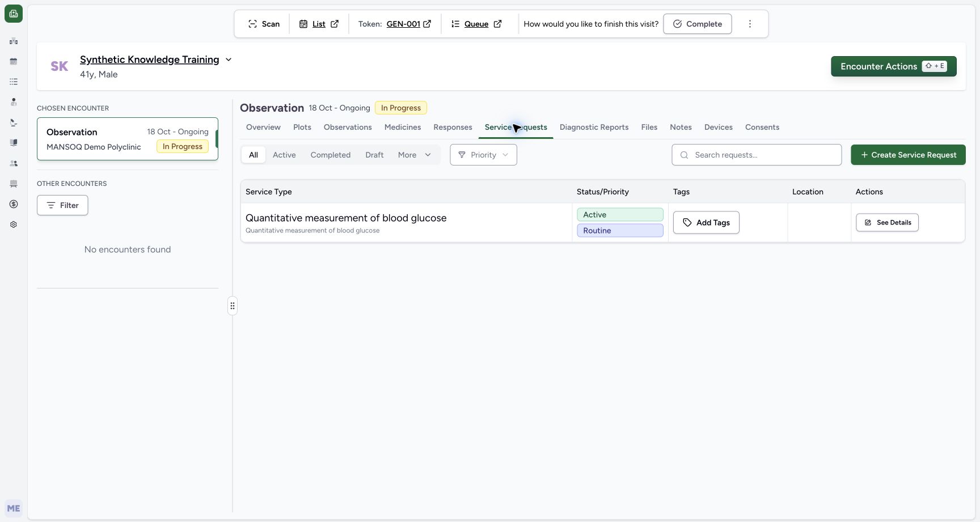Viewport: 980px width, 522px height.
Task: Filter requests by Completed status
Action: (331, 155)
